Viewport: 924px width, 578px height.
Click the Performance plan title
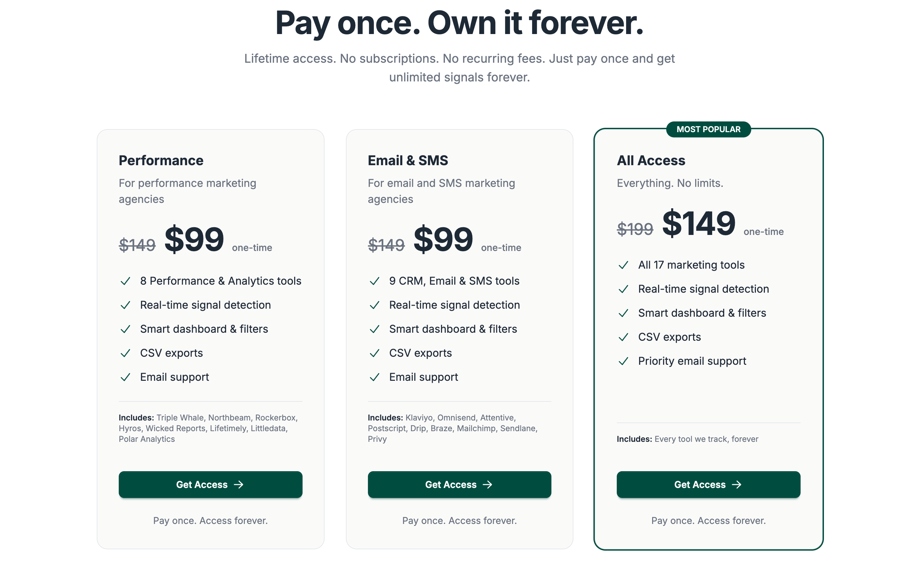161,161
